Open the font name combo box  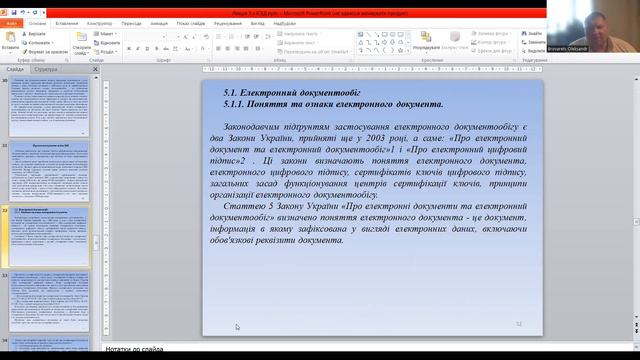click(146, 37)
